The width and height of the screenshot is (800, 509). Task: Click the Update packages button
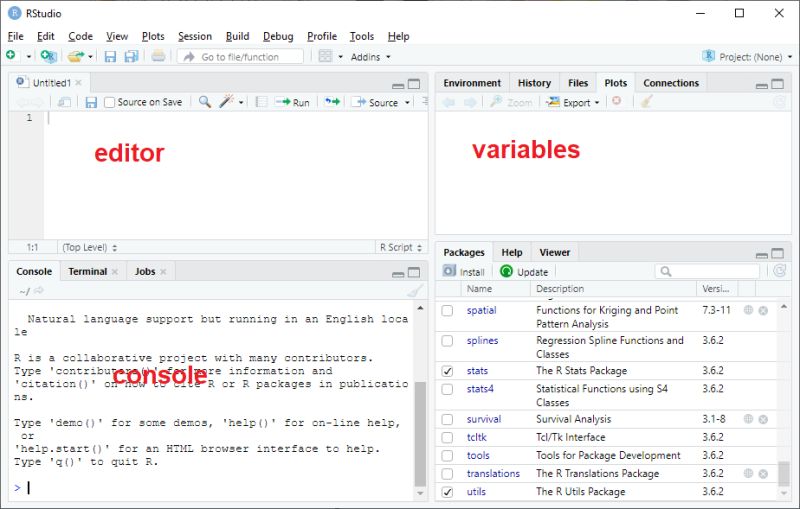(524, 272)
